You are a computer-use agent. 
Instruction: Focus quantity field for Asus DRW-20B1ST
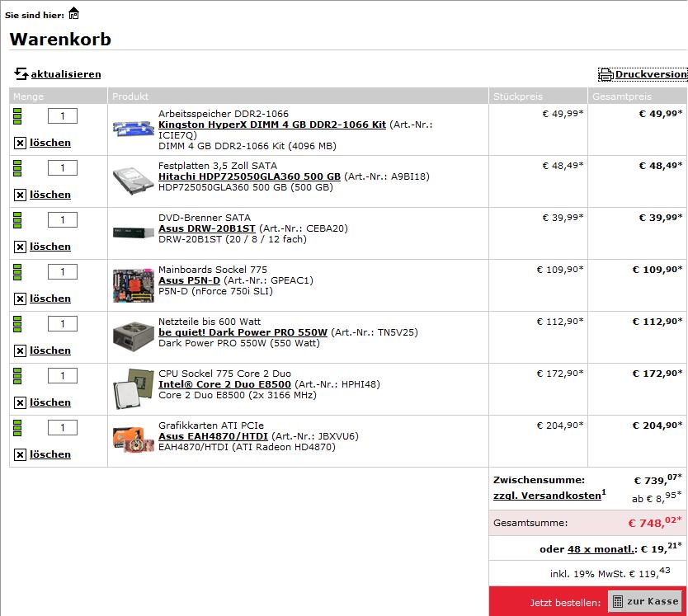click(x=63, y=220)
